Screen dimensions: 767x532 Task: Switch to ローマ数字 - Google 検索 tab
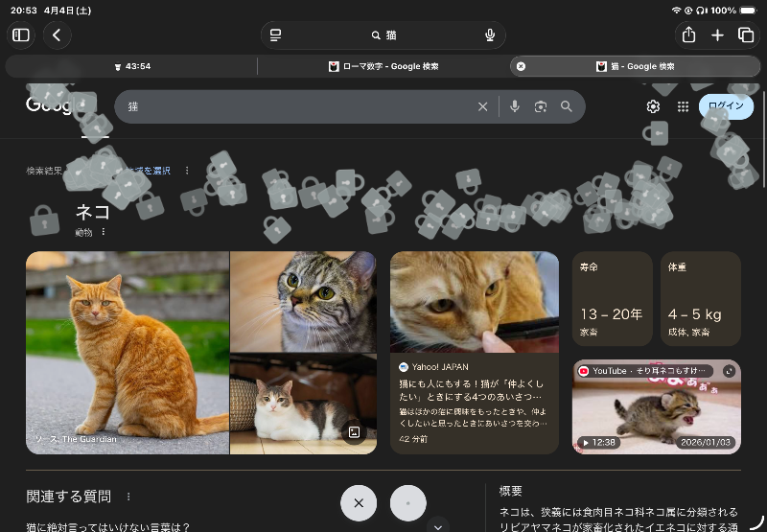coord(383,66)
